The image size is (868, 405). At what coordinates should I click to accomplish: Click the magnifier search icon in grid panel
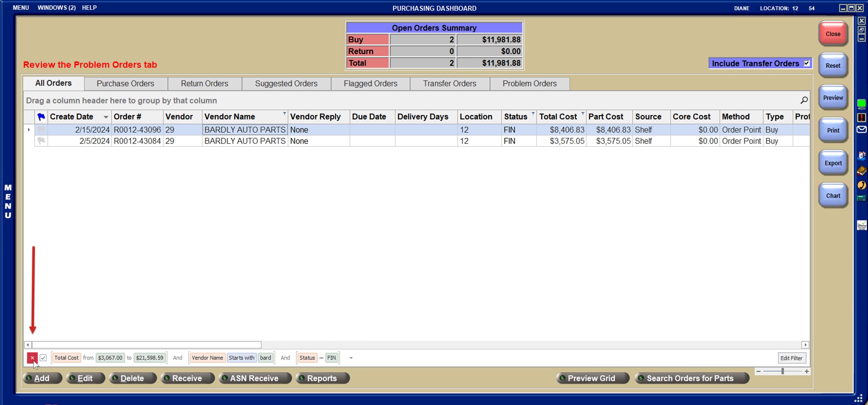[804, 100]
